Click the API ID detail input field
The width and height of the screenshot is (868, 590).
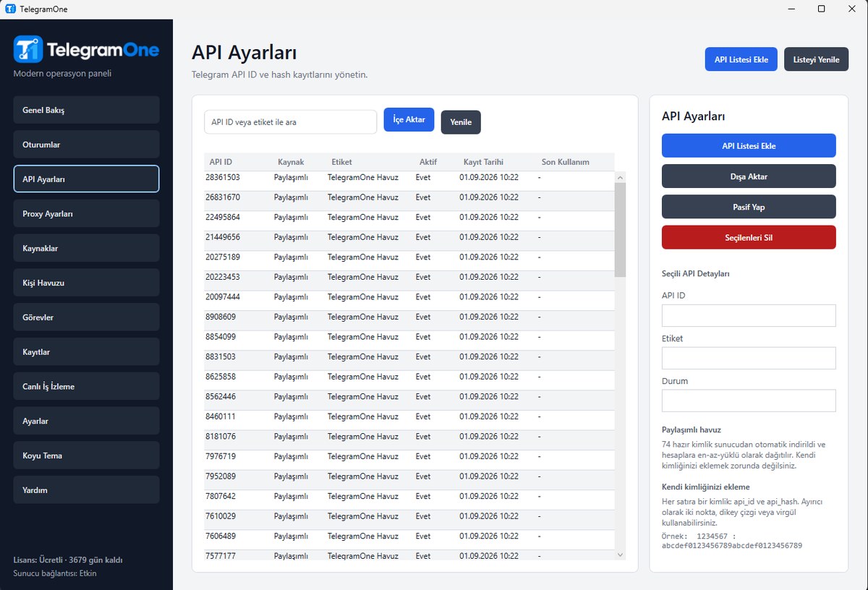coord(749,315)
